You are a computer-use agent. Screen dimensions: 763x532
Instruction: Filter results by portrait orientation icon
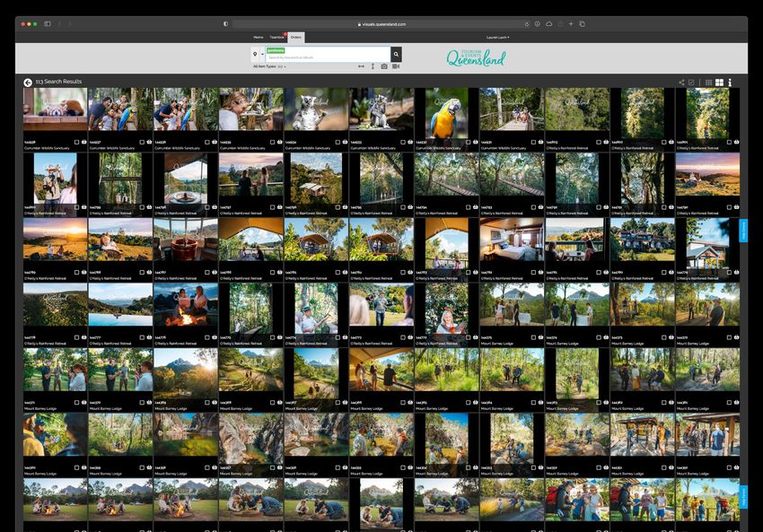pos(373,66)
